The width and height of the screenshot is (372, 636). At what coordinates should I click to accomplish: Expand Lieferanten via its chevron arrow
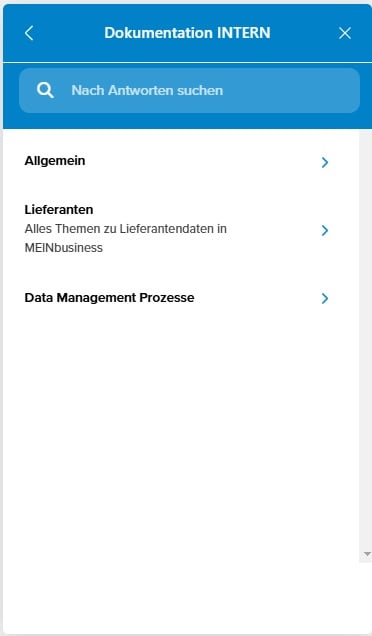point(325,230)
